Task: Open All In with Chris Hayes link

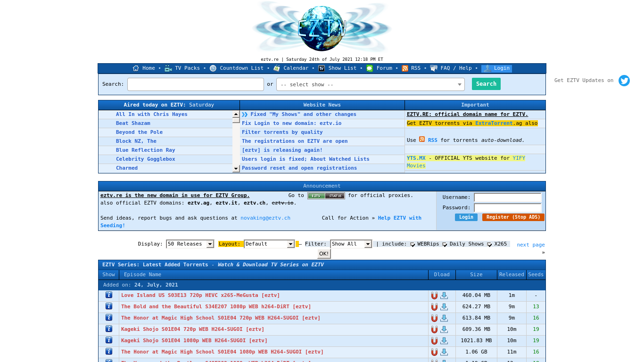Action: (x=152, y=115)
